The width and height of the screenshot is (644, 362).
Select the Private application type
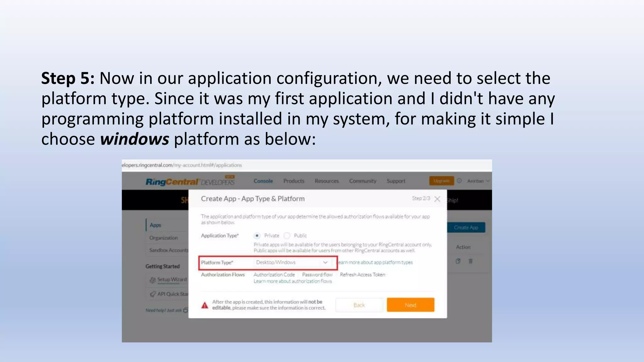point(257,235)
